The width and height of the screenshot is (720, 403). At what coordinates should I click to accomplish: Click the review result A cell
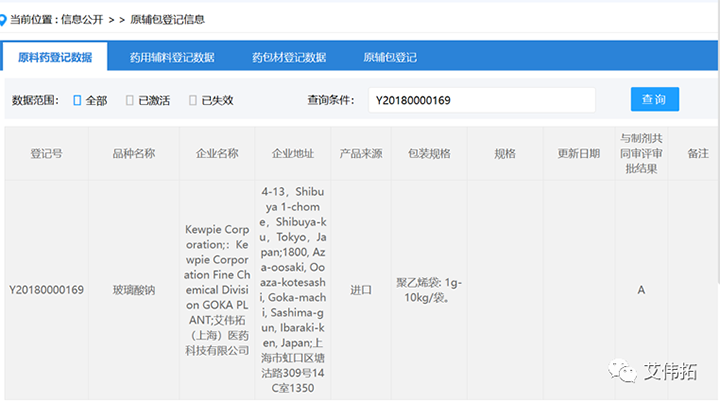pyautogui.click(x=641, y=290)
